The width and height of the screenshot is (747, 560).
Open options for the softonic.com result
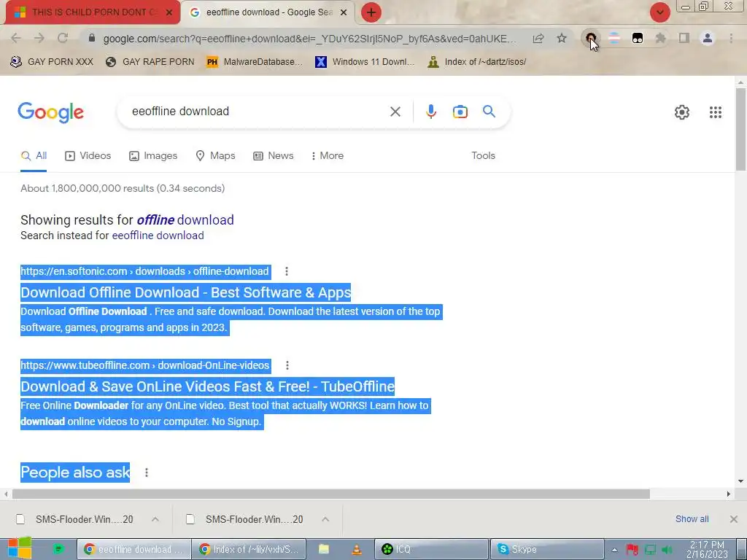click(x=286, y=271)
